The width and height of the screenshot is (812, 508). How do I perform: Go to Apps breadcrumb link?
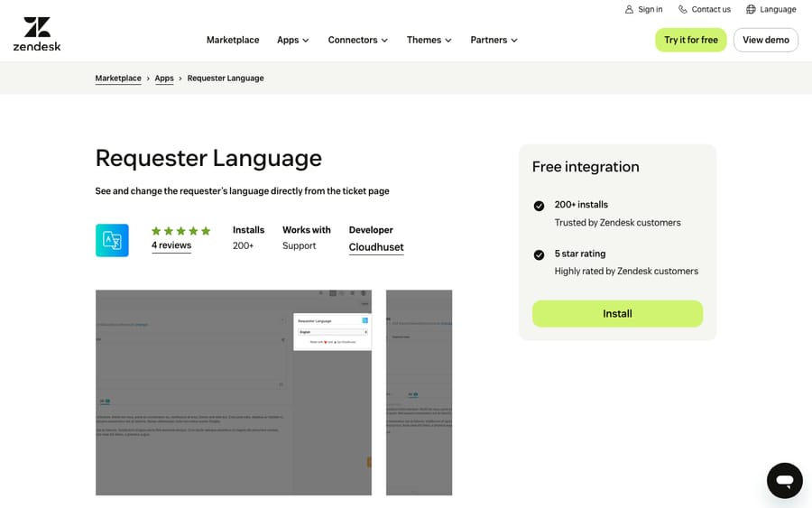tap(164, 79)
